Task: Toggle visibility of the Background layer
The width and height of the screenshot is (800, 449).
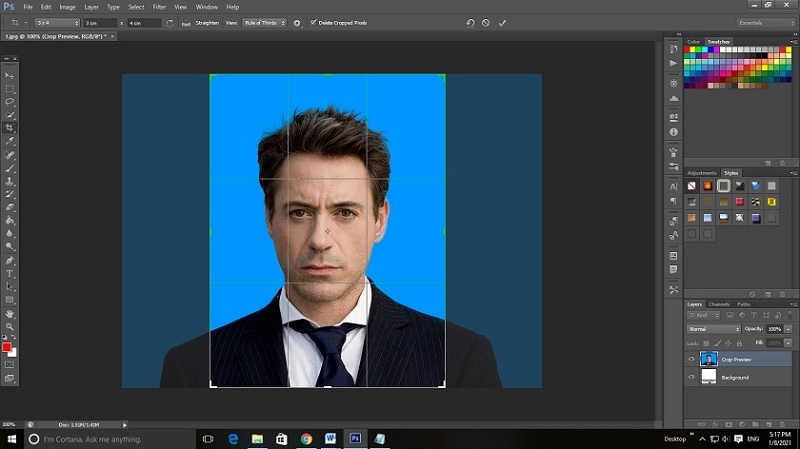Action: coord(691,377)
